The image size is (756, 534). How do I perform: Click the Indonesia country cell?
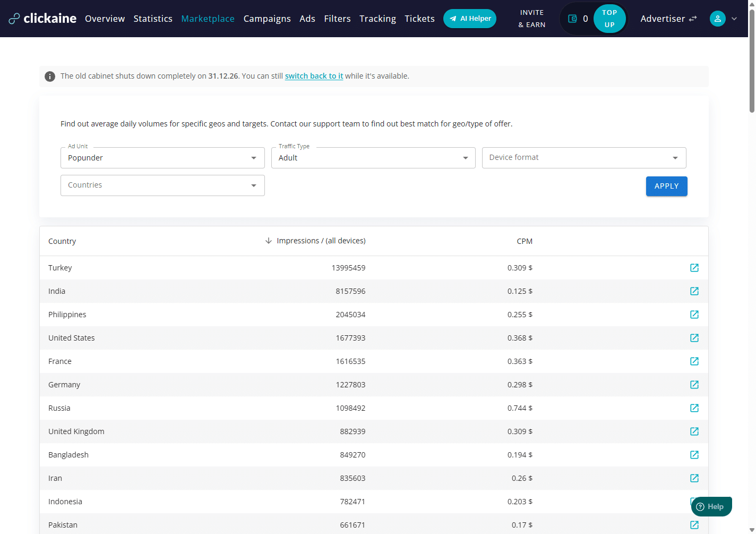(65, 502)
